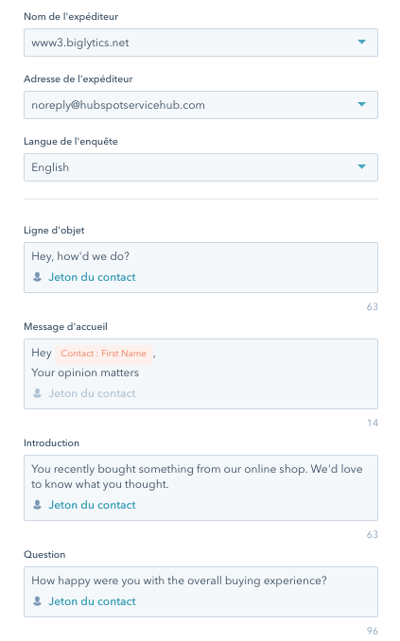The height and width of the screenshot is (641, 400).
Task: Click the 'Hey, how'd we do?' subject text
Action: click(x=81, y=256)
